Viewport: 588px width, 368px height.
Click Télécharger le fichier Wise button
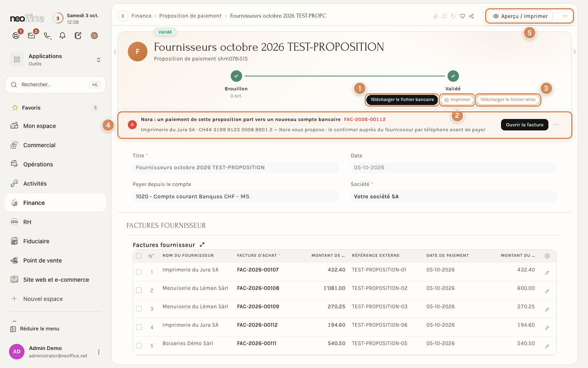click(x=508, y=100)
